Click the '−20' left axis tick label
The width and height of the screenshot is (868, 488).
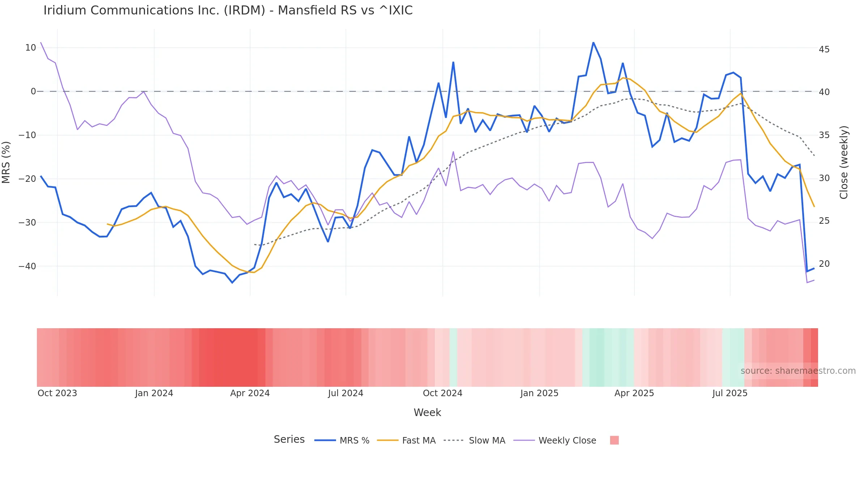(27, 179)
